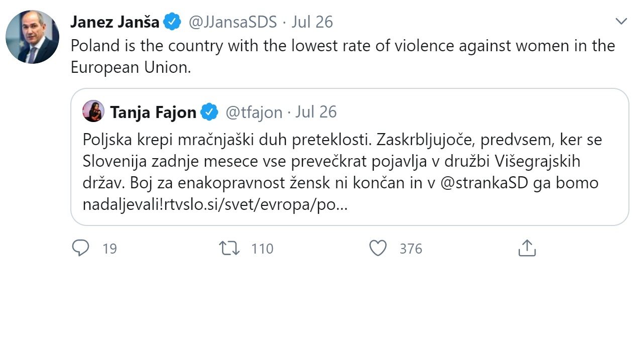The width and height of the screenshot is (644, 352).
Task: Click the retweet arrows icon
Action: (x=230, y=248)
